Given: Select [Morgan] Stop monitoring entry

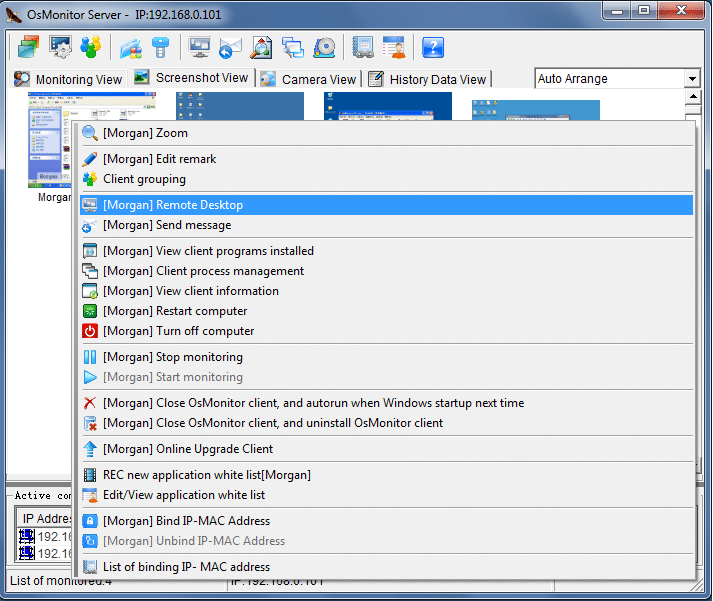Looking at the screenshot, I should click(387, 356).
